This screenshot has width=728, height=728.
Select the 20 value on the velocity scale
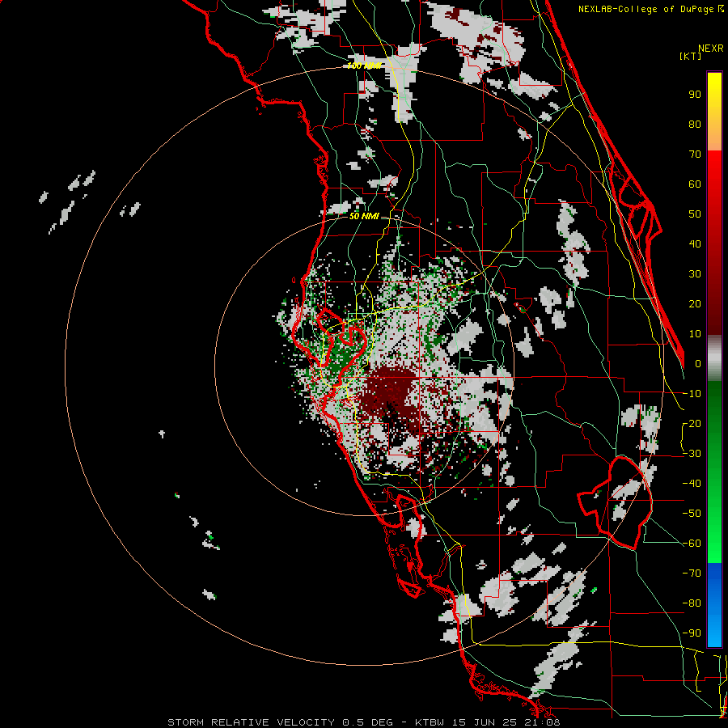[x=695, y=303]
